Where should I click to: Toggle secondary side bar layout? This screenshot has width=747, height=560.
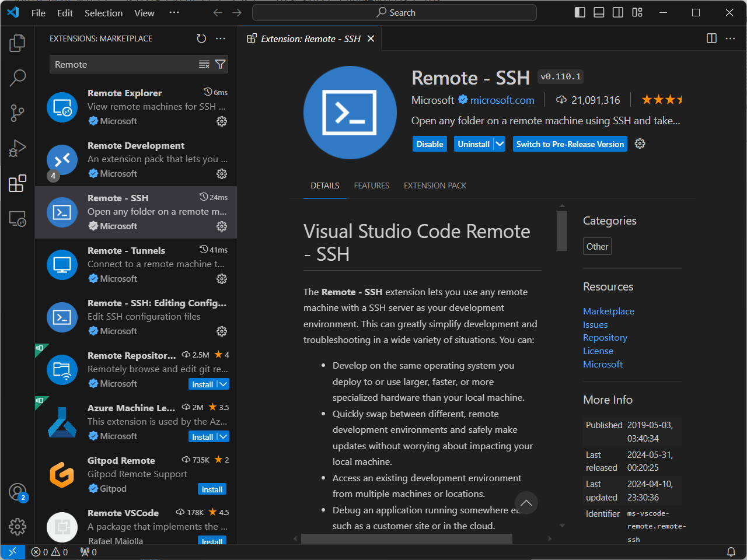(x=618, y=12)
